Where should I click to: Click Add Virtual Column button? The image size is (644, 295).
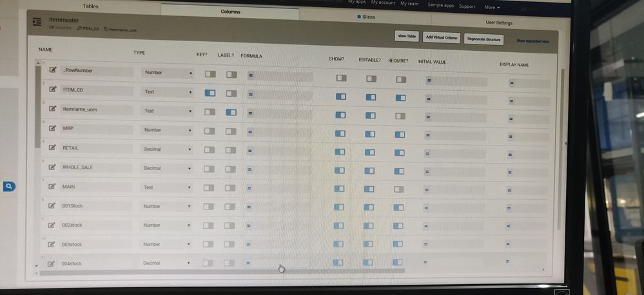tap(442, 37)
